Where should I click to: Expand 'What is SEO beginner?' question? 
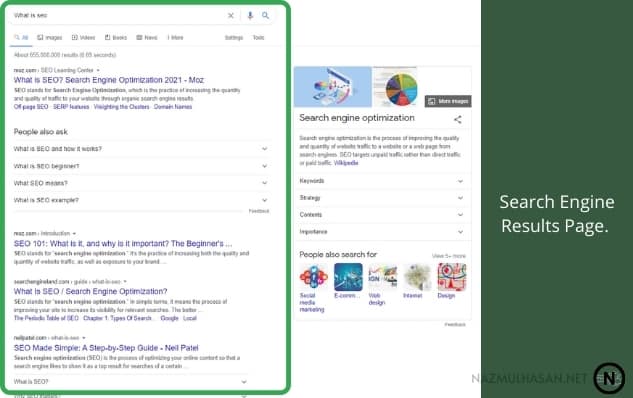coord(141,166)
